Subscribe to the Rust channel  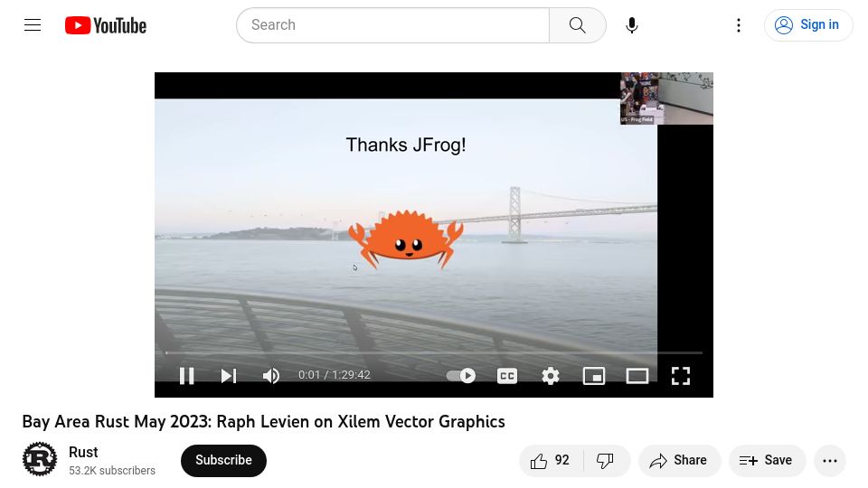pyautogui.click(x=223, y=460)
